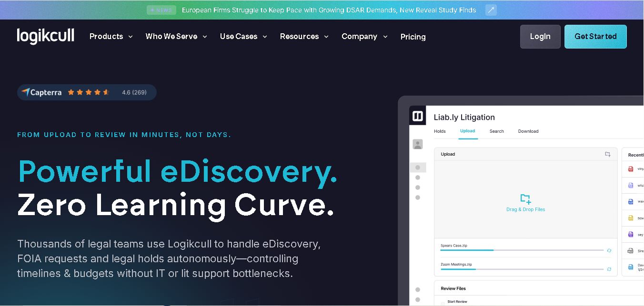Image resolution: width=644 pixels, height=306 pixels.
Task: Open the Pricing page
Action: [x=413, y=37]
